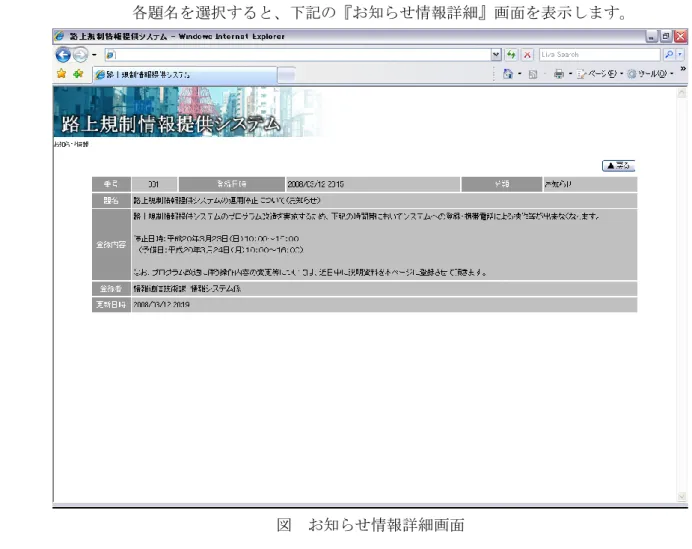Select the 路上規制情報提供システム browser tab
Screen dimensions: 692x549
tap(184, 75)
